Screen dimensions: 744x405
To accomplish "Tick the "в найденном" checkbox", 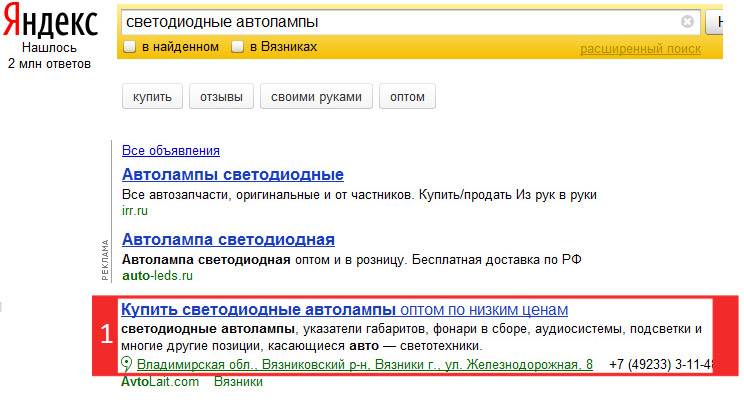I will (130, 47).
